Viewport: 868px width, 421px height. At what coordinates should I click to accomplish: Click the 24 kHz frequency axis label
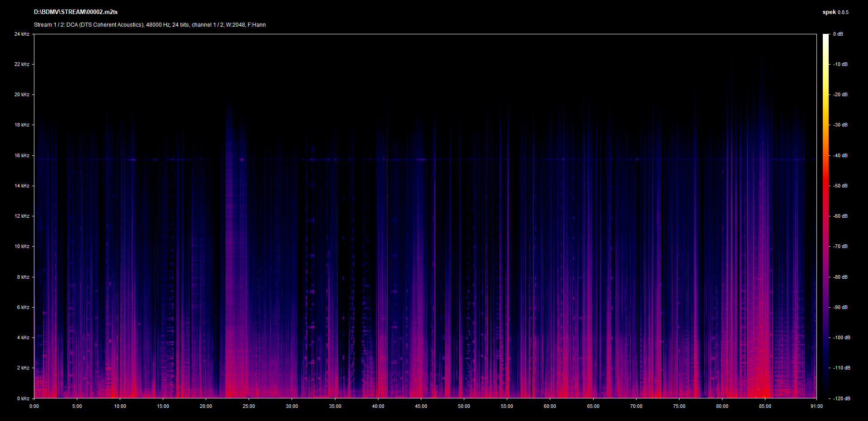(22, 34)
